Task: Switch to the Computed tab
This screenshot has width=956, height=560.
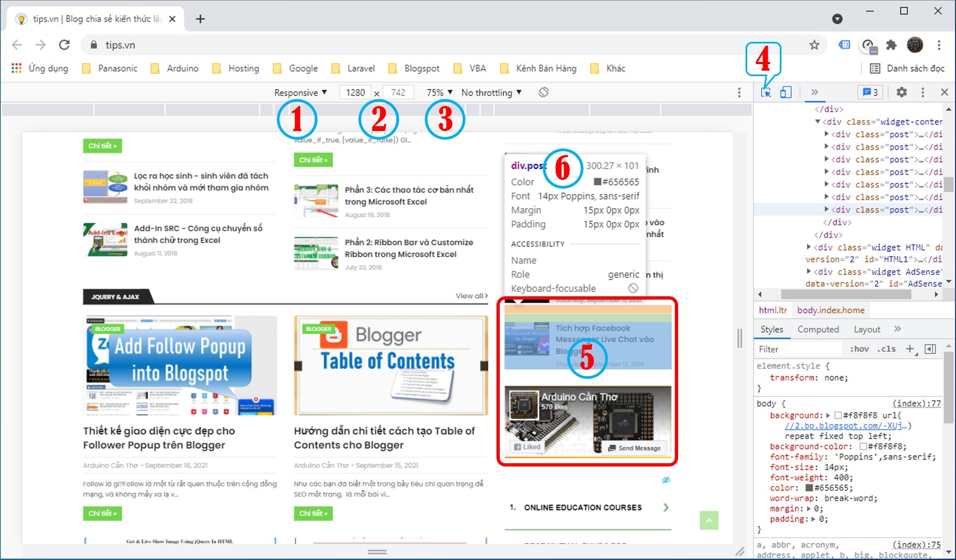Action: pyautogui.click(x=818, y=329)
